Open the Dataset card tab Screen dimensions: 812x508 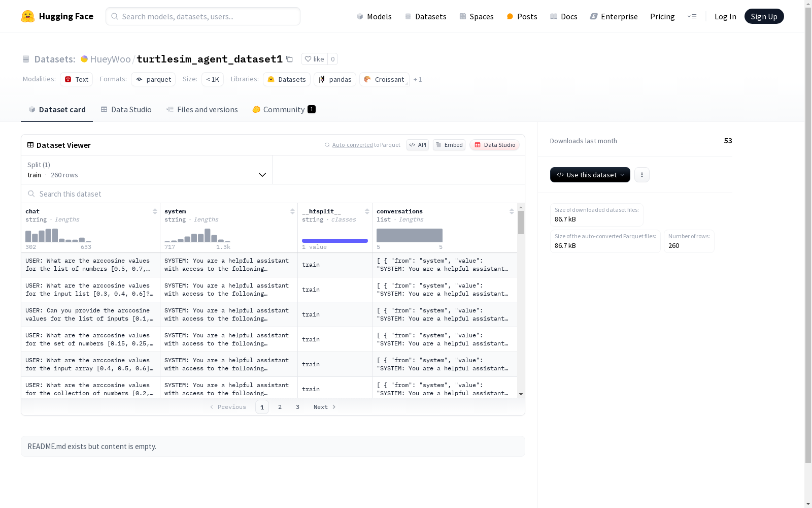pyautogui.click(x=57, y=109)
